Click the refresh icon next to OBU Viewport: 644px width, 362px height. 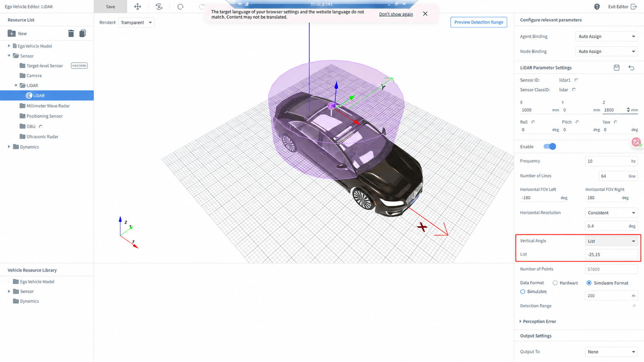[40, 126]
